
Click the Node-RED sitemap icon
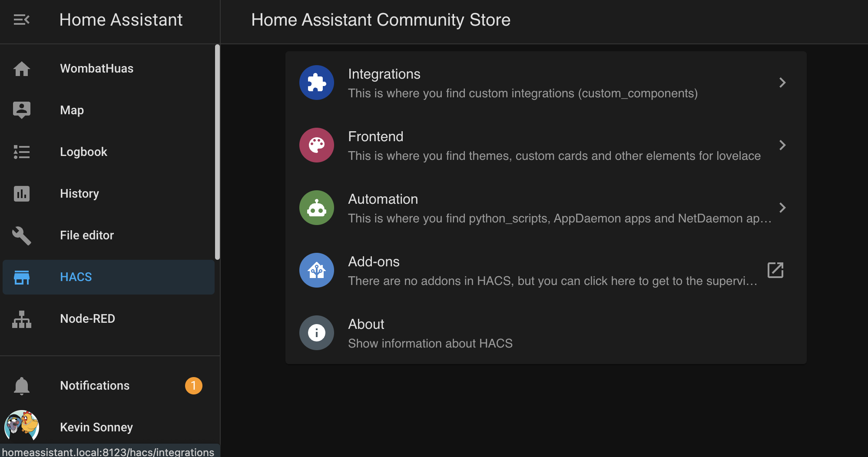(x=22, y=319)
